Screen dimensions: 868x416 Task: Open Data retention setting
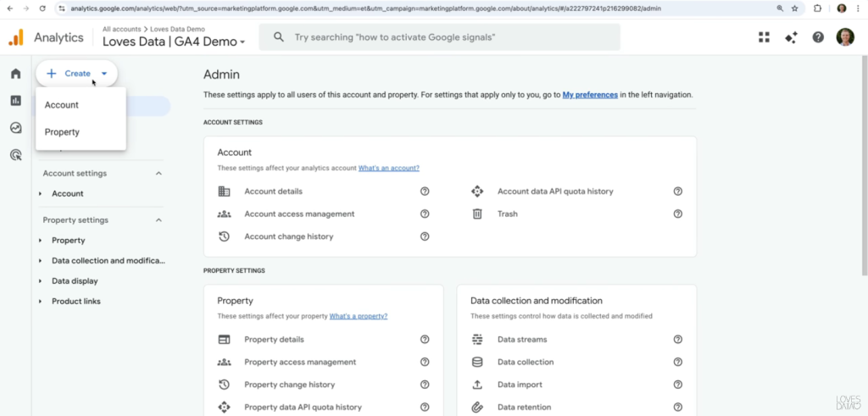pos(524,408)
